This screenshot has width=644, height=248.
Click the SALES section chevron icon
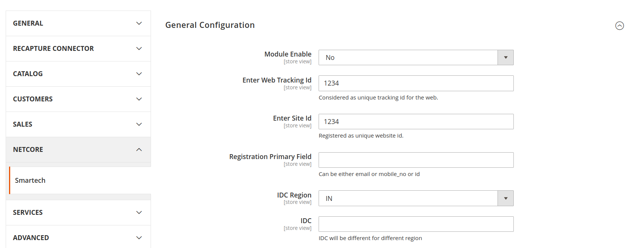pyautogui.click(x=139, y=124)
